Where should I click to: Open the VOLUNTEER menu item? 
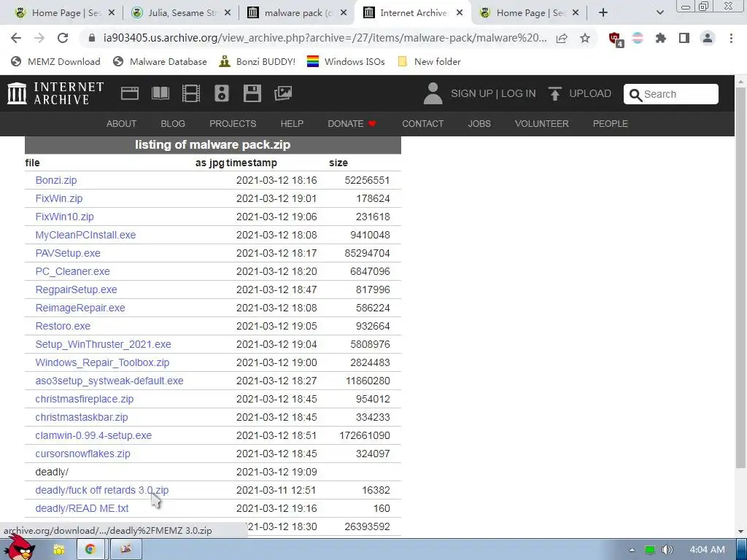[542, 124]
